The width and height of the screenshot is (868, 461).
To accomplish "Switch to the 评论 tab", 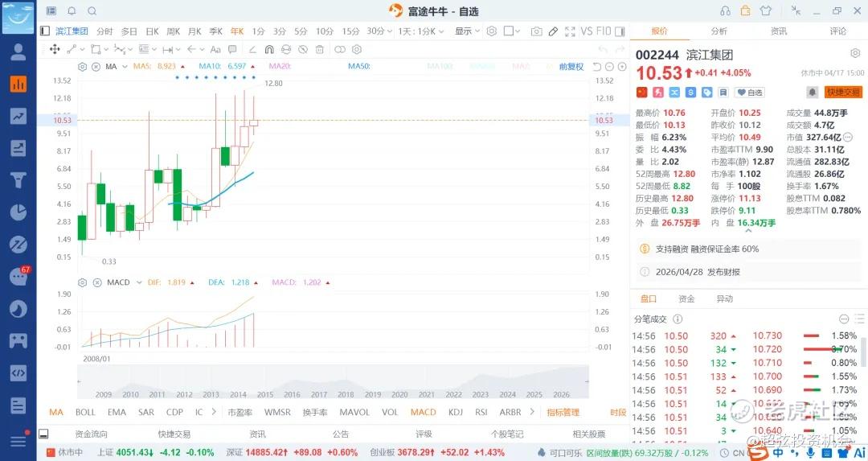I will pos(838,31).
